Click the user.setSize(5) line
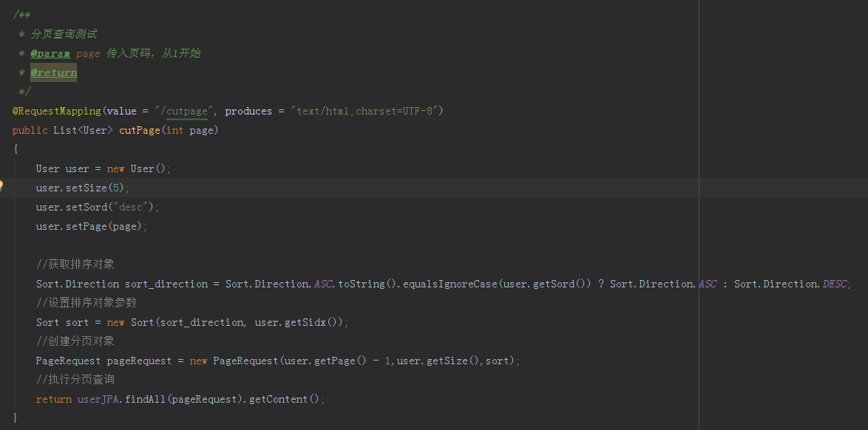The image size is (868, 430). click(82, 188)
